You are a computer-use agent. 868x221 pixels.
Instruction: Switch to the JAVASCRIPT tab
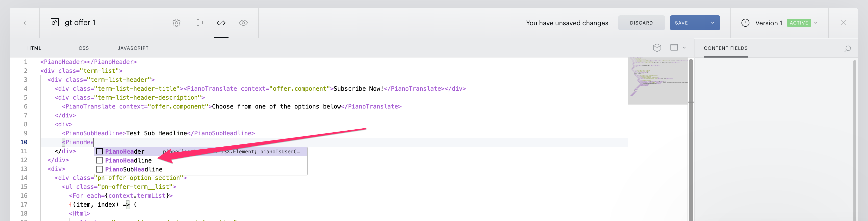133,48
